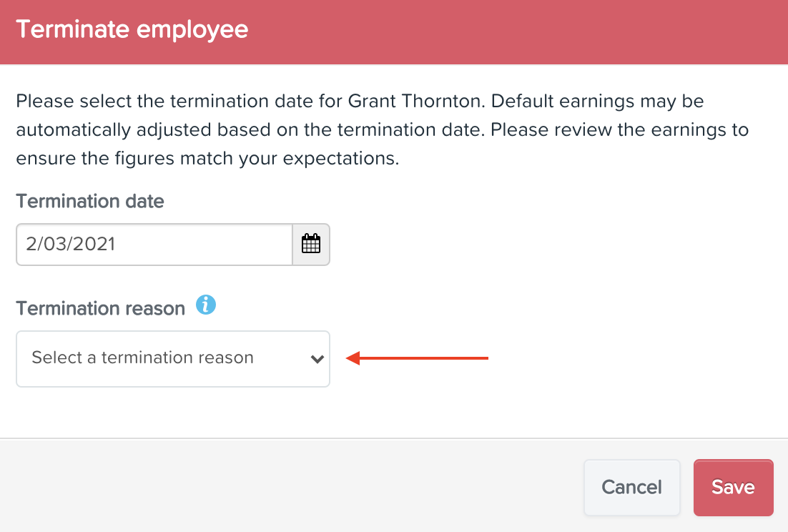
Task: Open the calendar date picker icon
Action: pos(311,244)
